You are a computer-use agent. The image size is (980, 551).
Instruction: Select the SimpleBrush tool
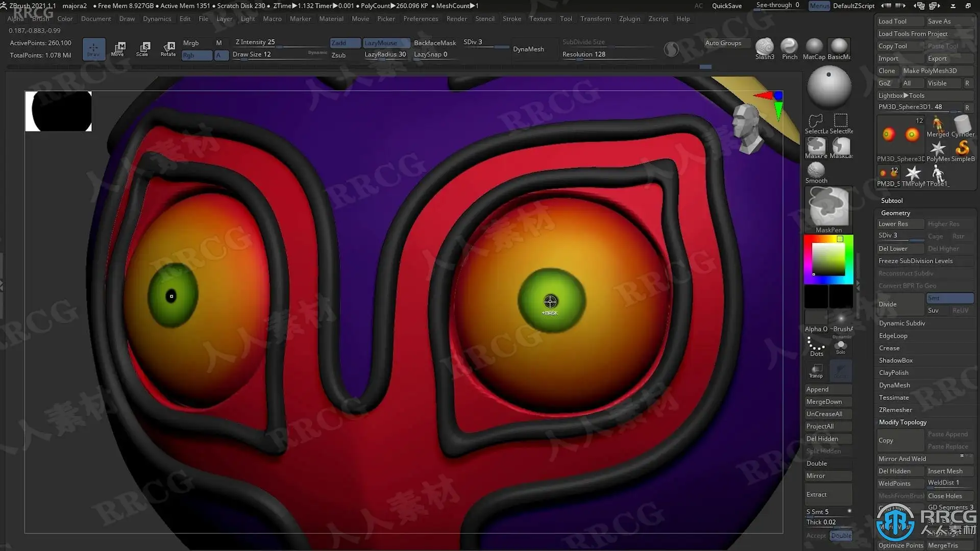[963, 152]
